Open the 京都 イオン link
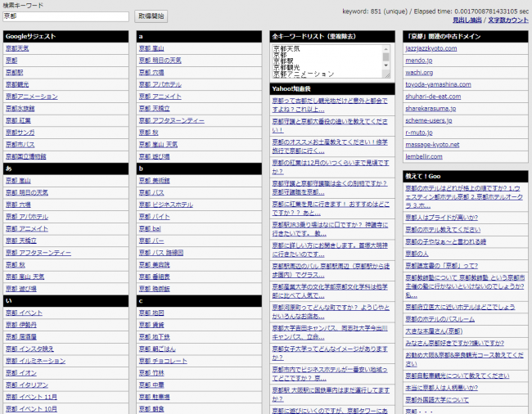This screenshot has height=414, width=532. (21, 373)
